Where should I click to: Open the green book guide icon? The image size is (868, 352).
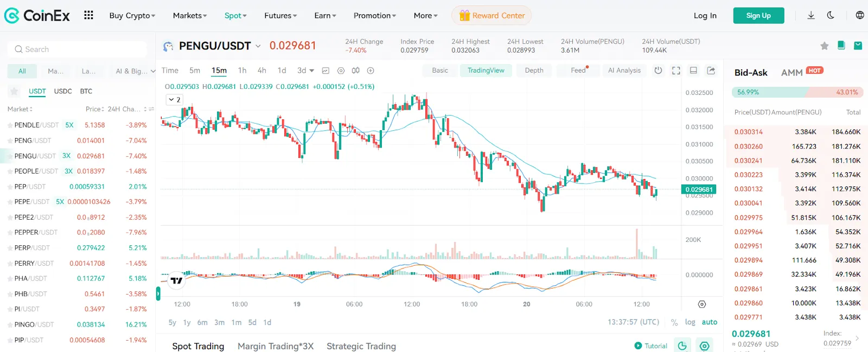(x=841, y=46)
